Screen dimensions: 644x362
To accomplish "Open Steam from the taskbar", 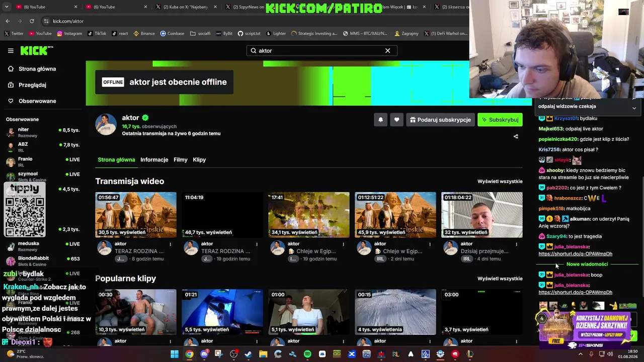I will coord(248,354).
